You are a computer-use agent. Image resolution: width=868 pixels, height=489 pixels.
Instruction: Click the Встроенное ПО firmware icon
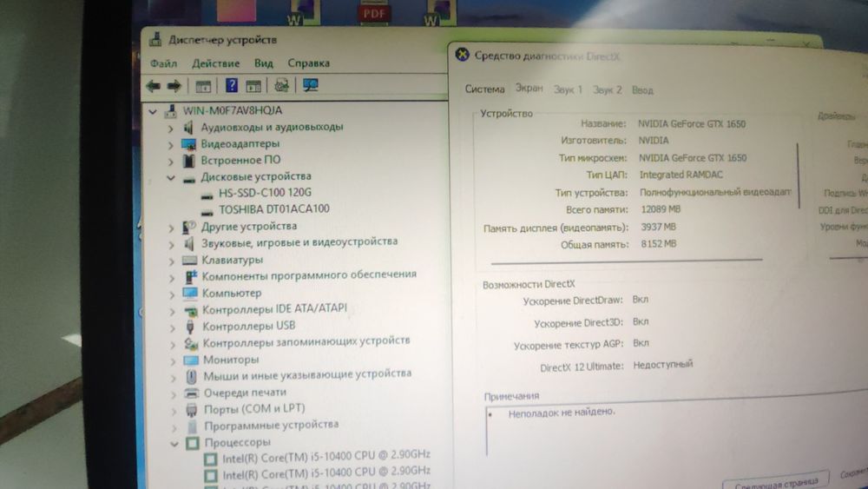pyautogui.click(x=188, y=161)
